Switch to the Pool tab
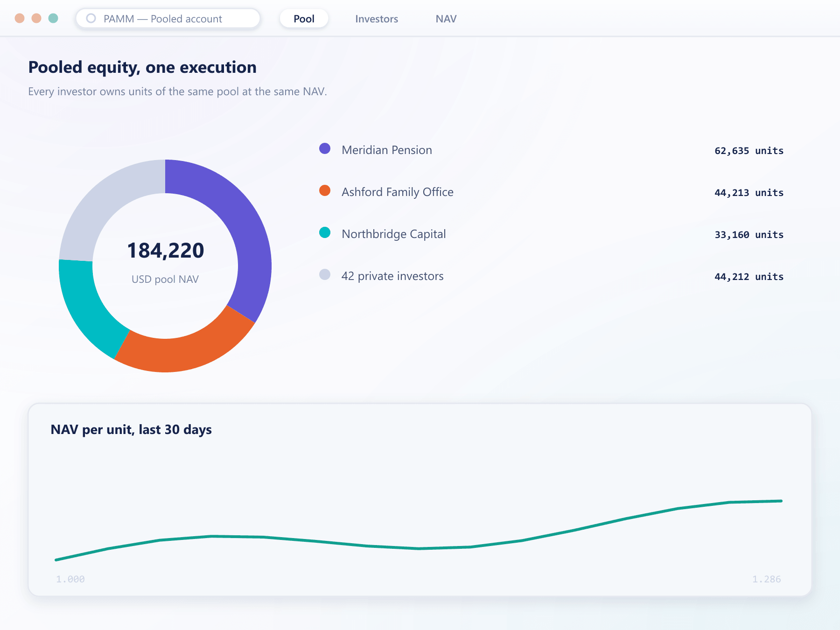840x630 pixels. (304, 19)
